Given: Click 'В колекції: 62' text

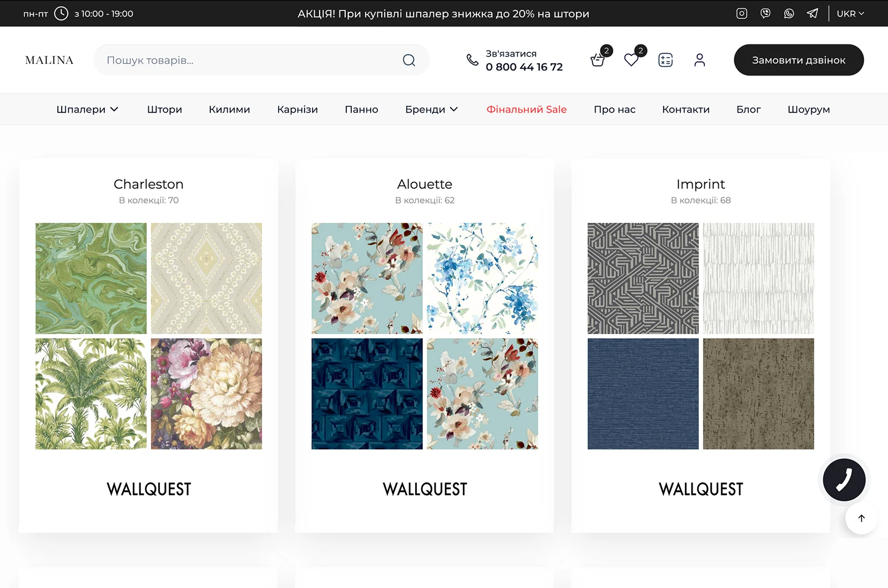Looking at the screenshot, I should (425, 200).
